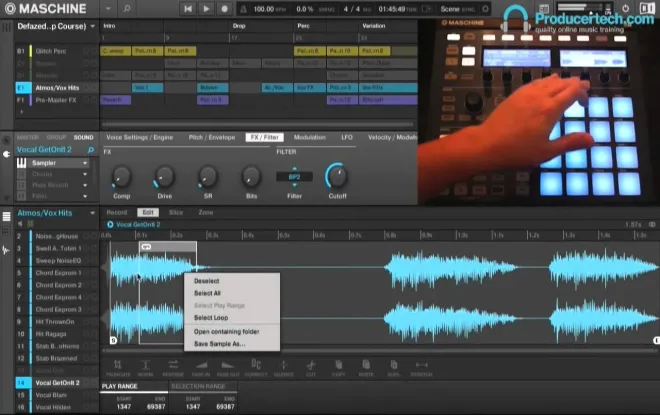Choose Open containing folder
The height and width of the screenshot is (415, 660).
[x=226, y=331]
